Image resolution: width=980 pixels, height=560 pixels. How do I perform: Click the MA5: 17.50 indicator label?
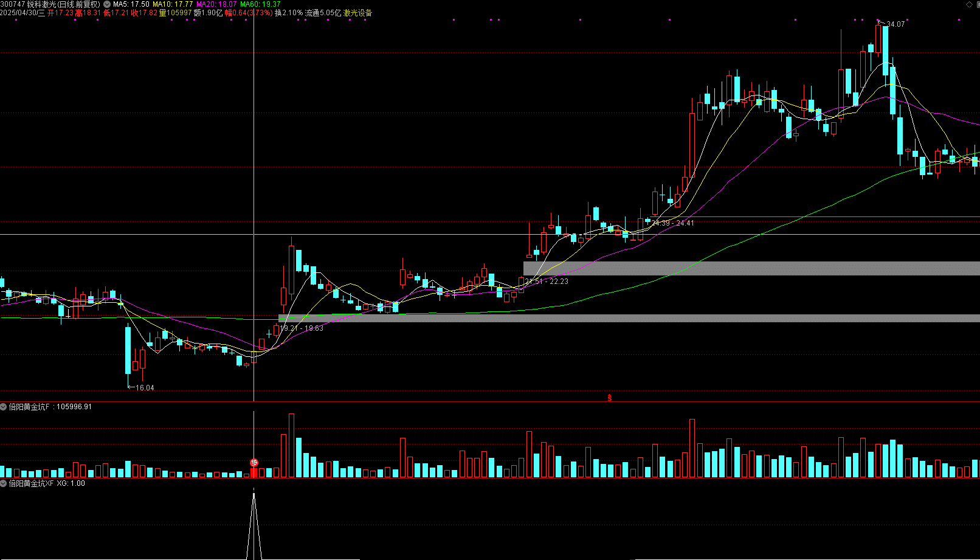(x=131, y=4)
